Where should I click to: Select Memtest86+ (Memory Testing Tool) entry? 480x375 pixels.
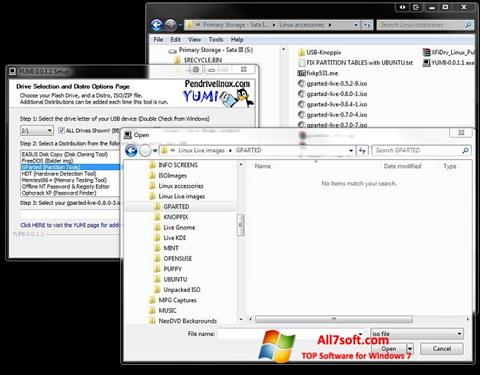pos(64,180)
